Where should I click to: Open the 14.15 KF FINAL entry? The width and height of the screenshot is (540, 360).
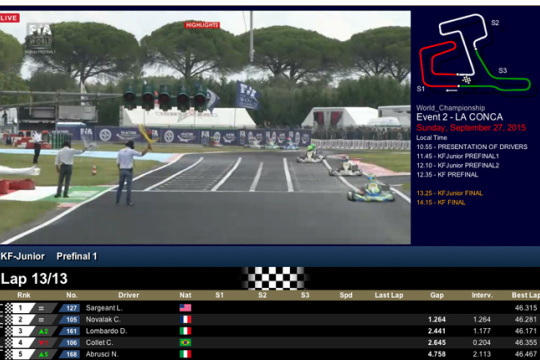441,203
